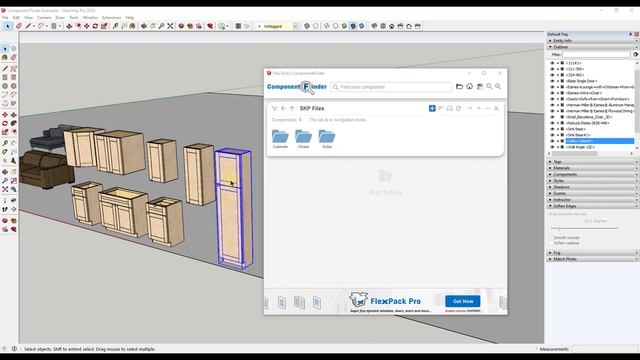The width and height of the screenshot is (640, 360).
Task: Pick the Tape Measure tool in top toolbar
Action: [116, 26]
